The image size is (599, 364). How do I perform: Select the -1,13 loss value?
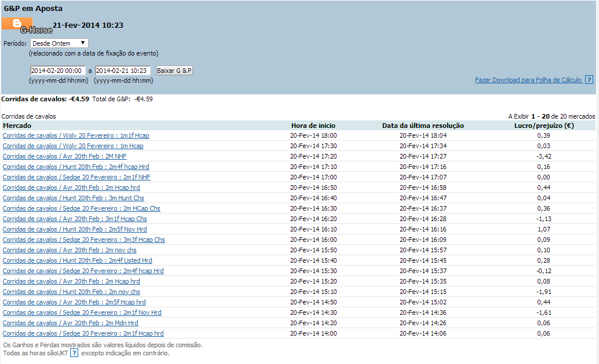click(543, 219)
